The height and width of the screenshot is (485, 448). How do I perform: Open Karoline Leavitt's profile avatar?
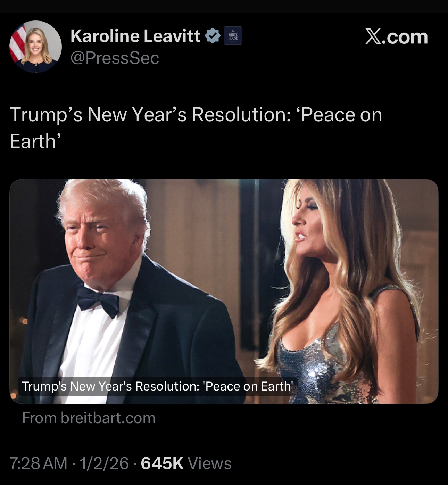35,47
